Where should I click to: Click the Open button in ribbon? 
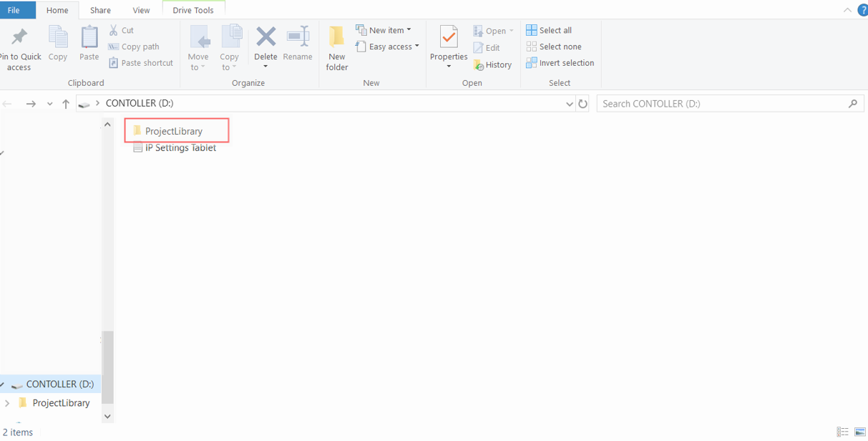tap(493, 31)
